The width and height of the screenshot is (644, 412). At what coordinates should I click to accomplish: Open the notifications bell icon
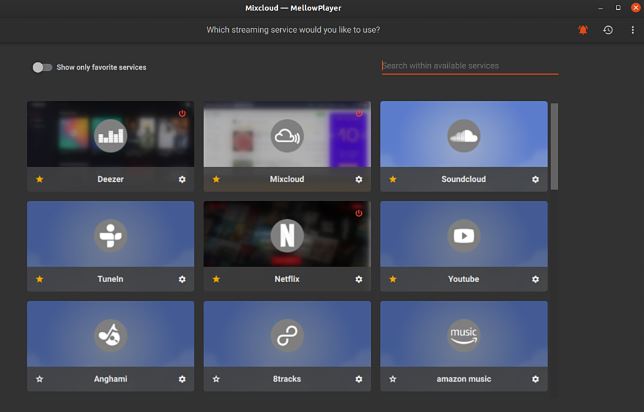pyautogui.click(x=583, y=30)
